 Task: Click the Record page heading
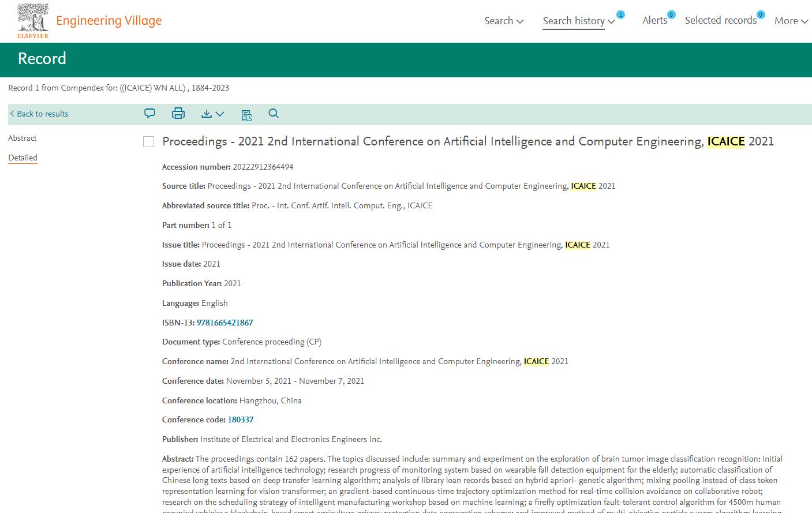click(x=42, y=58)
